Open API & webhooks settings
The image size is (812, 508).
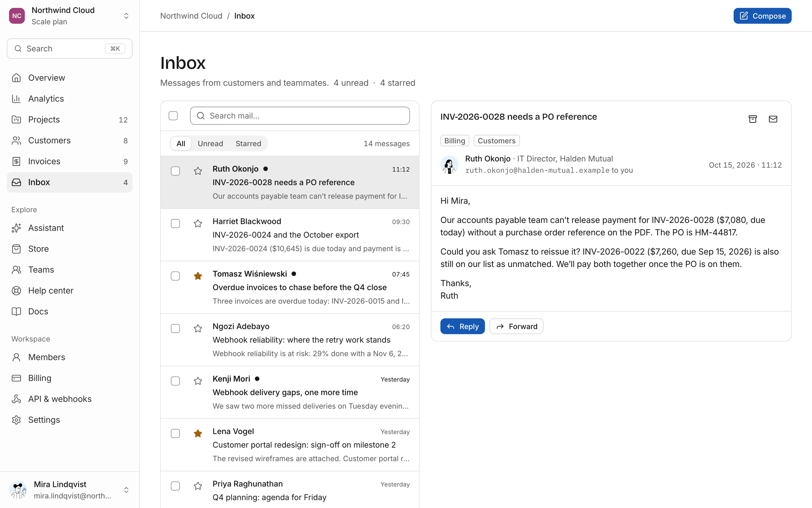tap(69, 399)
